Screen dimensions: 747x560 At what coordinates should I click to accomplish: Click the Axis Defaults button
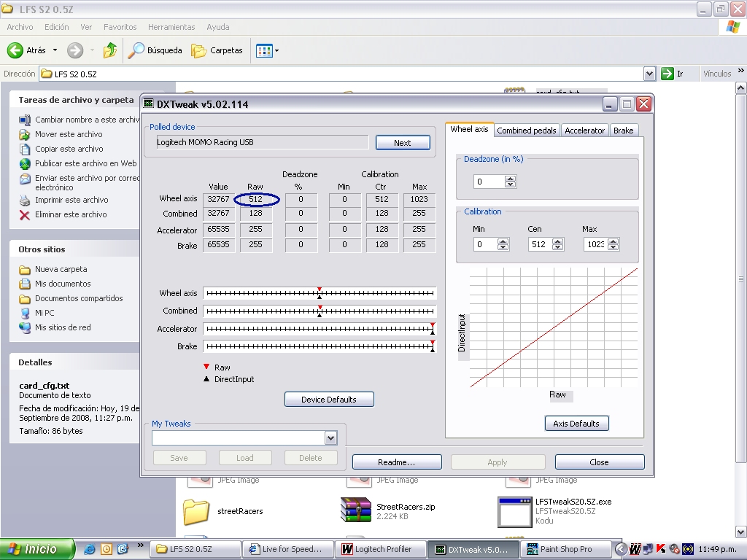(576, 424)
